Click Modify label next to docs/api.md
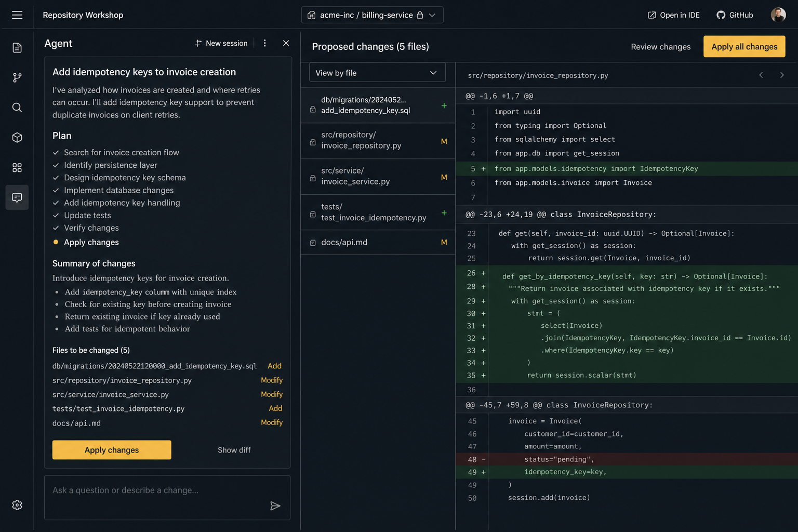798x532 pixels. click(272, 422)
